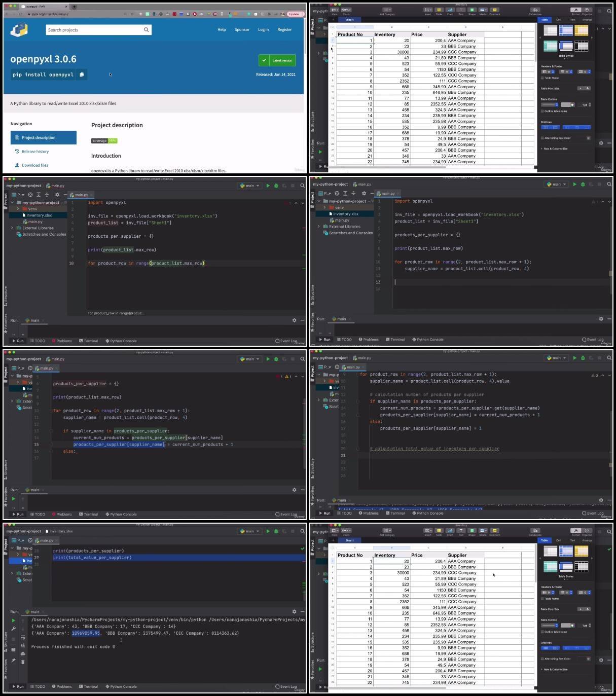Toggle the pin tab icon in the Run console sidebar
616x696 pixels.
pos(14,661)
